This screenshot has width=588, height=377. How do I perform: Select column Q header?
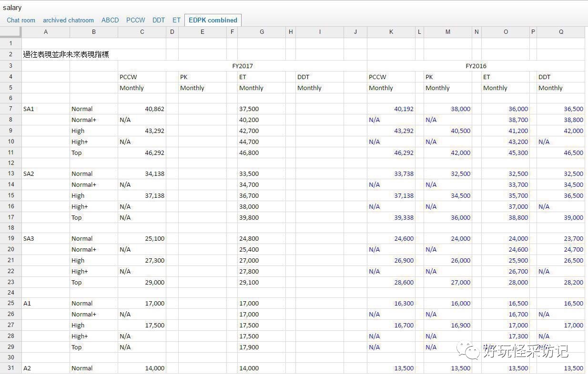(x=561, y=32)
